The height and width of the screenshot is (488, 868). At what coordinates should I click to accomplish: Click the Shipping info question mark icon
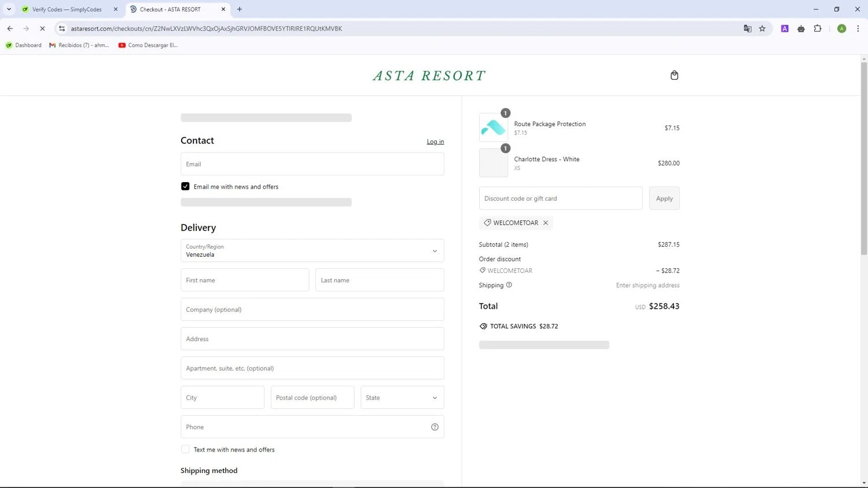pyautogui.click(x=509, y=285)
